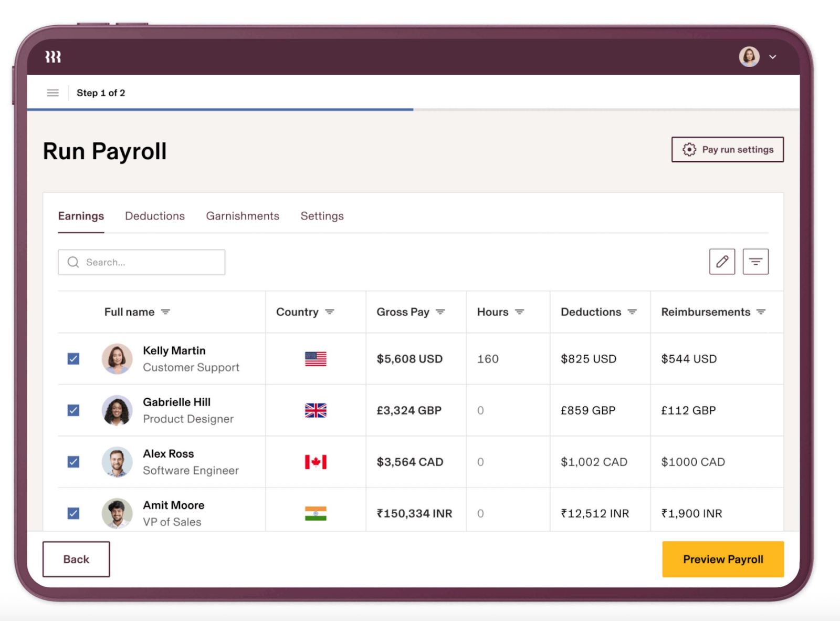Open the hamburger navigation menu
Viewport: 840px width, 621px height.
pos(52,92)
